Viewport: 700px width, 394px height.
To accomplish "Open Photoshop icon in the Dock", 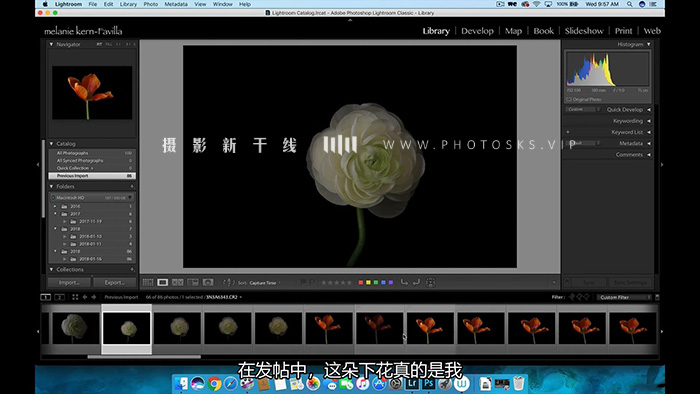I will [429, 383].
